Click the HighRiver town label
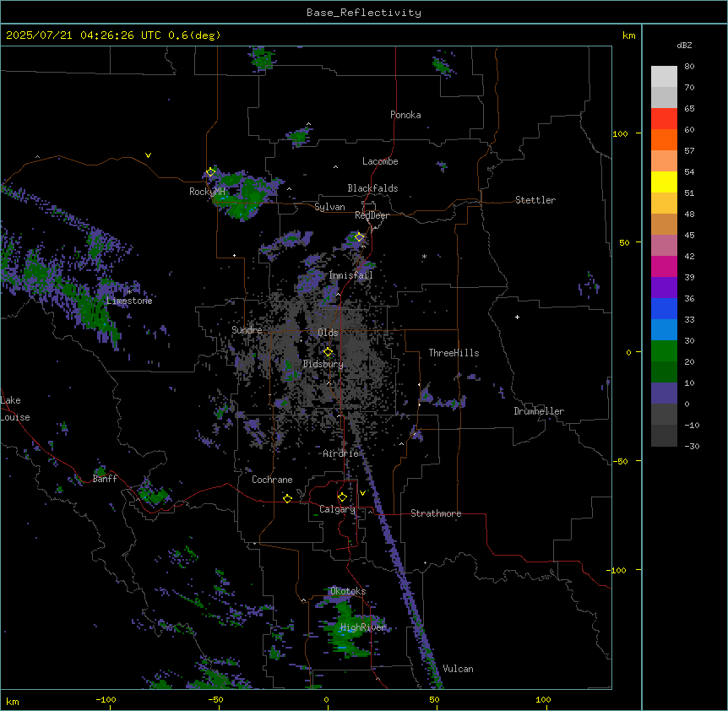The image size is (728, 711). click(363, 627)
